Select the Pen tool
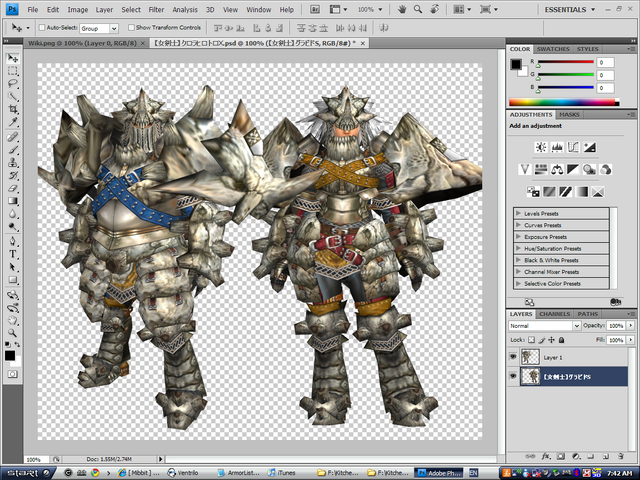Screen dimensions: 640x480 13,241
